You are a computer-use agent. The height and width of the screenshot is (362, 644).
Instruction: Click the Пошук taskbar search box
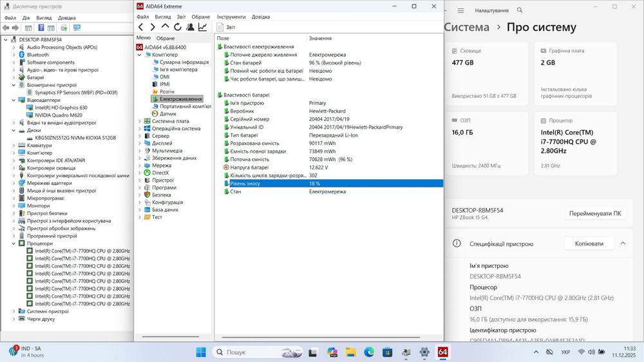tap(258, 352)
